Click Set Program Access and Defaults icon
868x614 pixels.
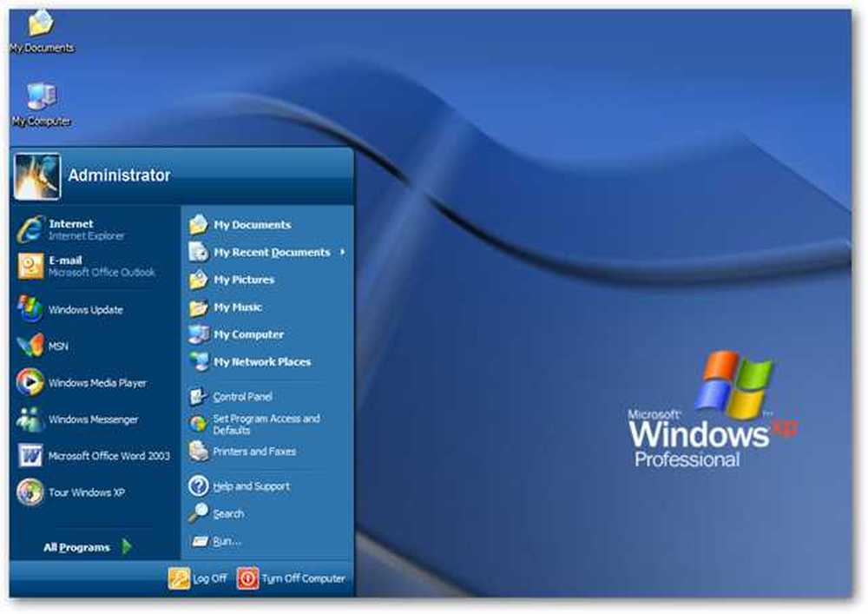coord(198,424)
